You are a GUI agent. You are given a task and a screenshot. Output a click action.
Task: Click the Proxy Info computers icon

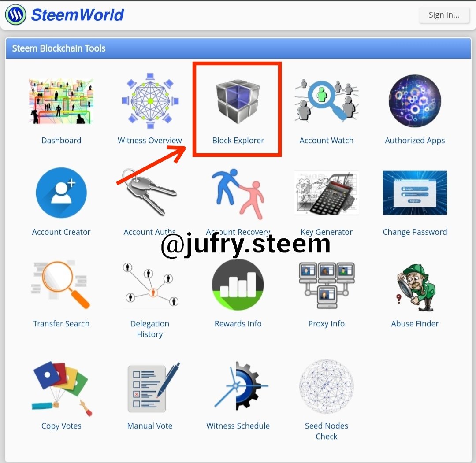[327, 285]
